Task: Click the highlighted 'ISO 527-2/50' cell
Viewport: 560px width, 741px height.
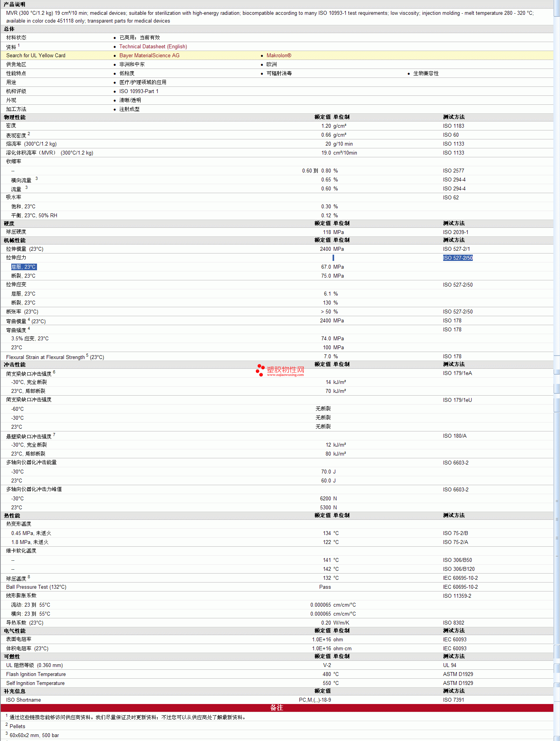Action: tap(458, 258)
